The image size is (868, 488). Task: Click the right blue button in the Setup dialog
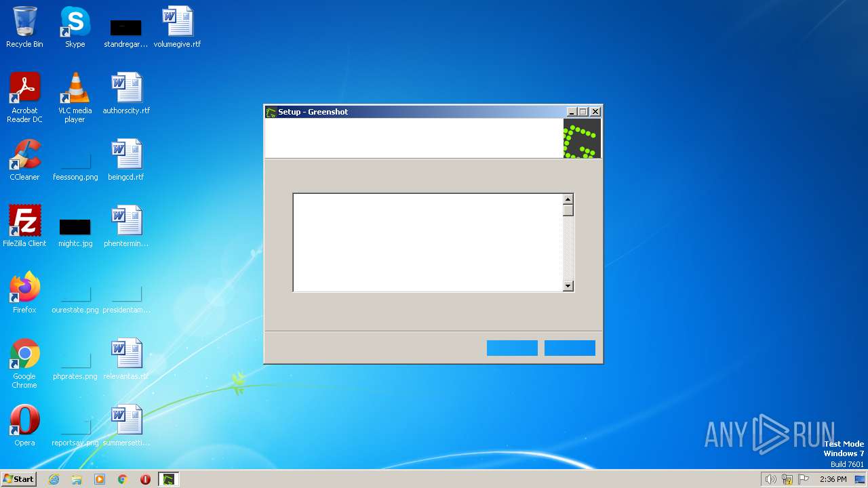(570, 348)
